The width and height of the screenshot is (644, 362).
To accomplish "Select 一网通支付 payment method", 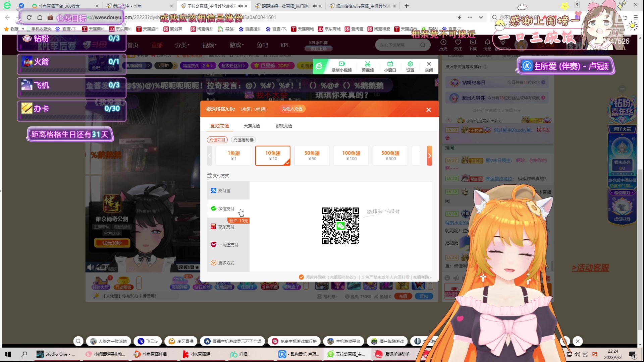I will pyautogui.click(x=228, y=245).
